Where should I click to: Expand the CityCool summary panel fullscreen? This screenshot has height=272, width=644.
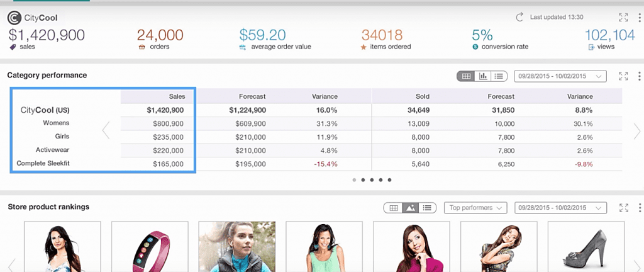[x=623, y=17]
